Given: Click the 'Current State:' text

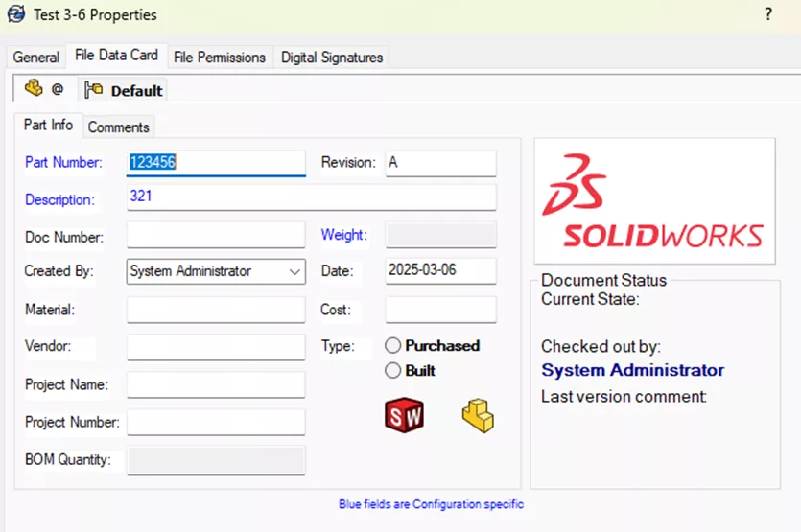Looking at the screenshot, I should pyautogui.click(x=590, y=299).
